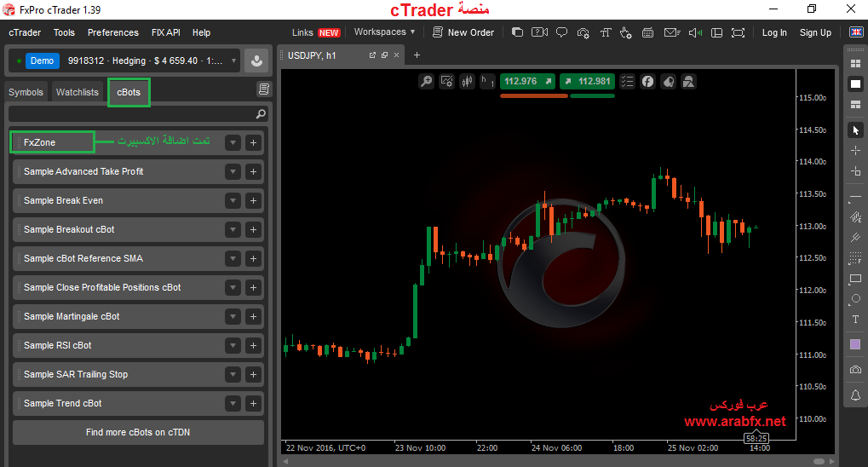Expand Sample Break Even dropdown arrow
868x467 pixels.
[233, 200]
